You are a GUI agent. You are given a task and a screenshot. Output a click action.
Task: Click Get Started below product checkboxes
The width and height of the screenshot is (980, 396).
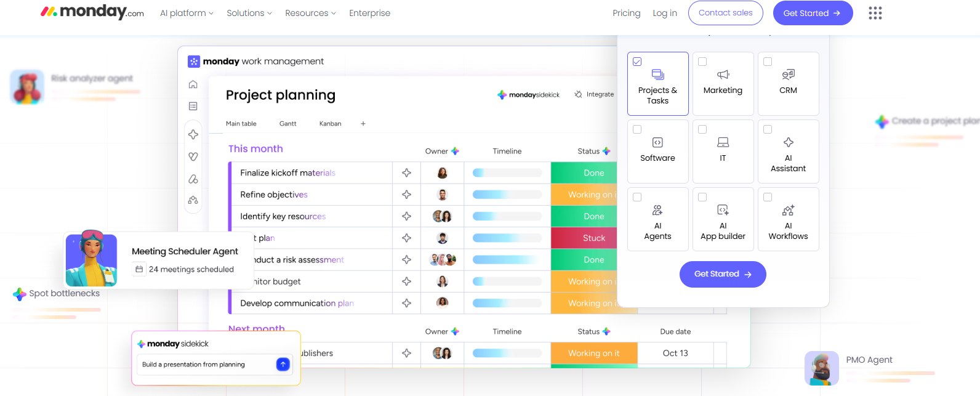pyautogui.click(x=723, y=274)
